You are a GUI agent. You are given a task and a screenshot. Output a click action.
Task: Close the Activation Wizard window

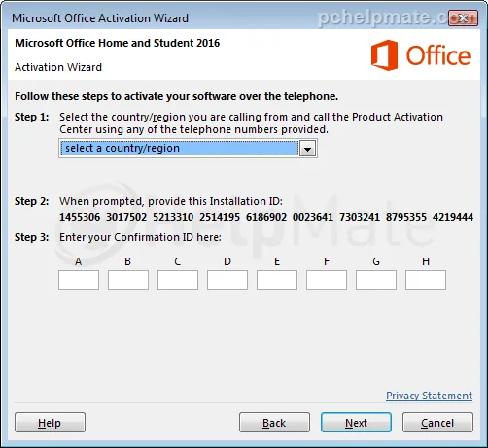(x=463, y=18)
